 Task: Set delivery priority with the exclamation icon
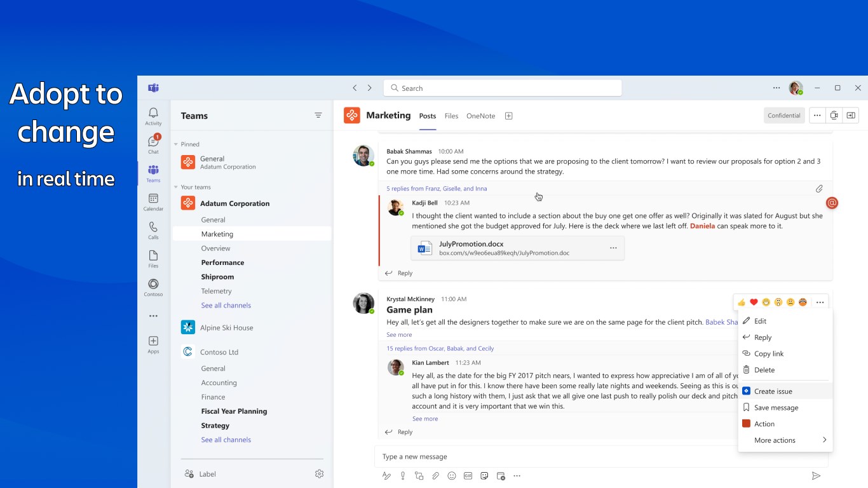click(x=402, y=476)
